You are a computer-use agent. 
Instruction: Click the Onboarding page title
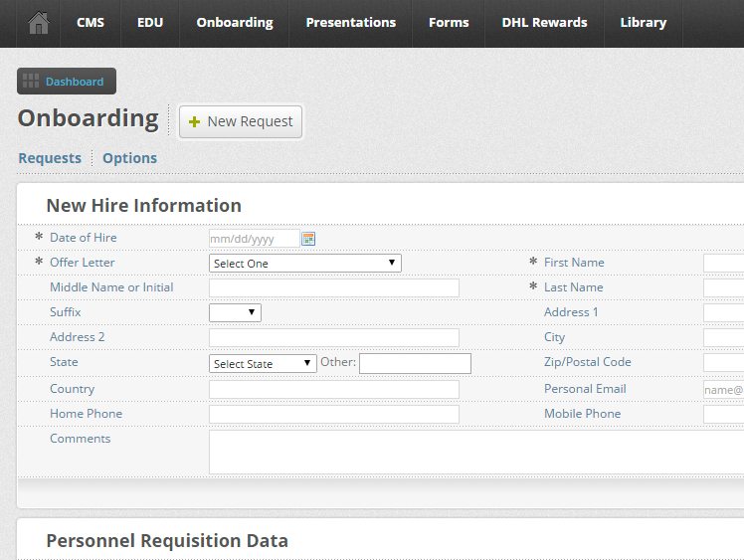(89, 118)
